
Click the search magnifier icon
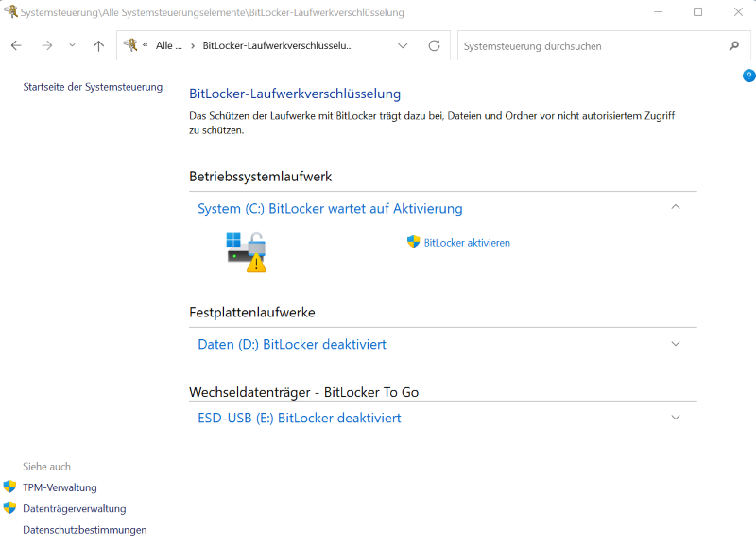coord(734,45)
